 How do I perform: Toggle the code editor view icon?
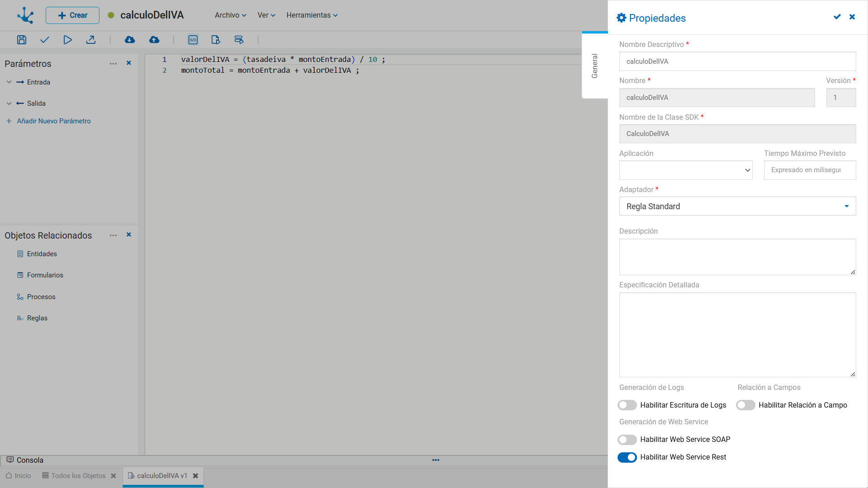(193, 40)
